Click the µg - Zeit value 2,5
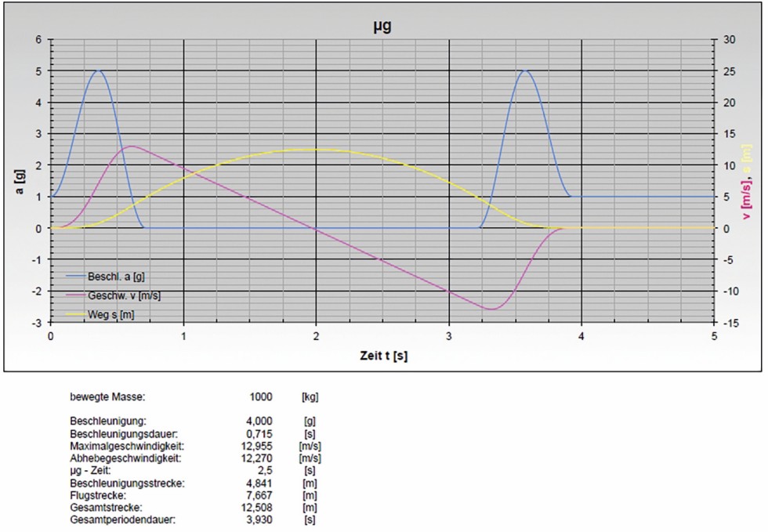Screen dimensions: 768x532 click(x=266, y=471)
